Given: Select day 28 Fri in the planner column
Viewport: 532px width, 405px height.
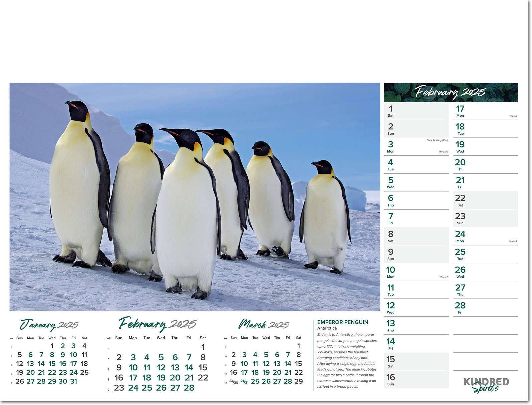Looking at the screenshot, I should pos(486,308).
